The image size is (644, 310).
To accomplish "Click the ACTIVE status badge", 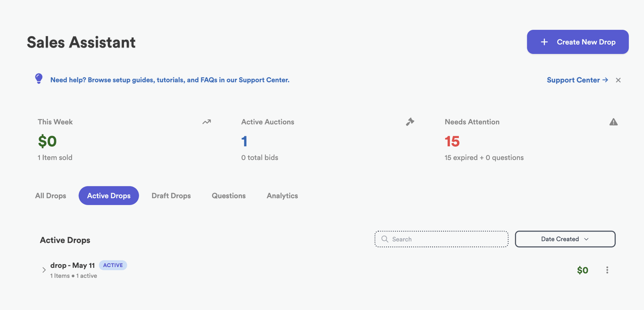I will click(113, 265).
